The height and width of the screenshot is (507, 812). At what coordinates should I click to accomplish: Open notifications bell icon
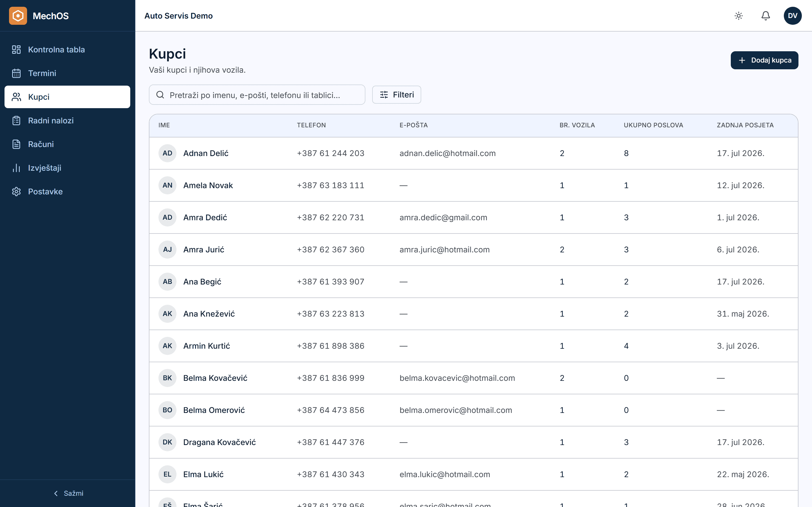click(765, 16)
